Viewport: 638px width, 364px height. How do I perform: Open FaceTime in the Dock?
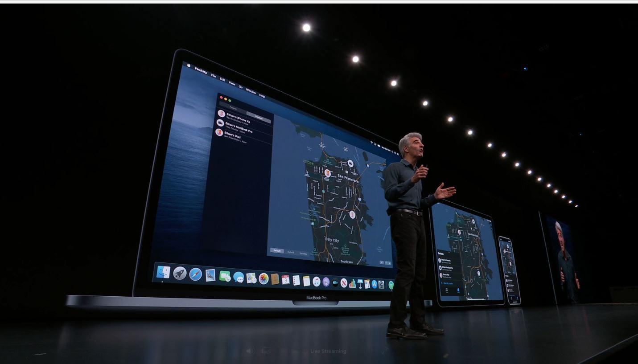(225, 276)
